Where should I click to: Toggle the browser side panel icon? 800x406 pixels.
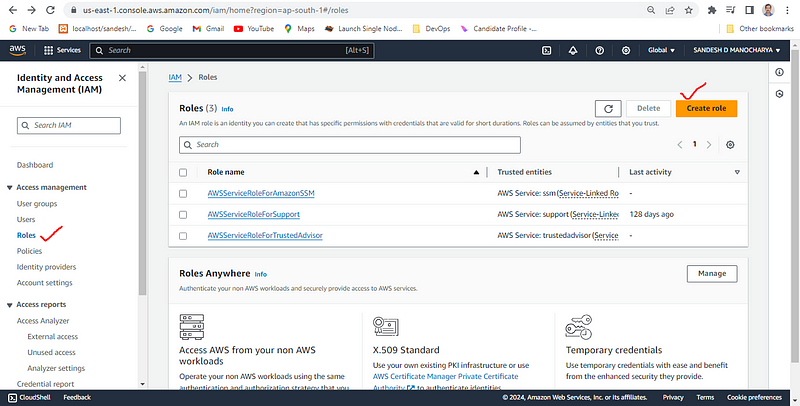(749, 10)
